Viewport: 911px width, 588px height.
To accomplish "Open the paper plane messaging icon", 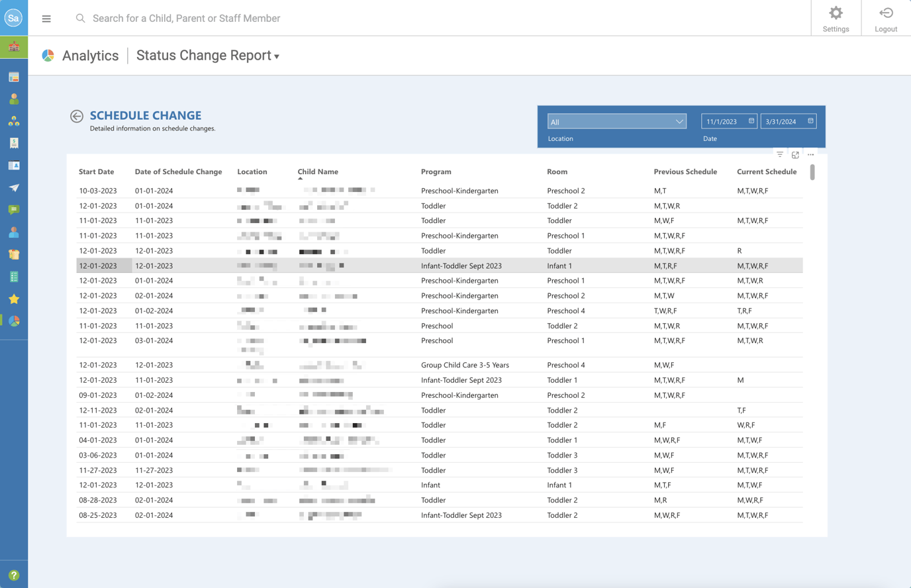I will click(13, 187).
